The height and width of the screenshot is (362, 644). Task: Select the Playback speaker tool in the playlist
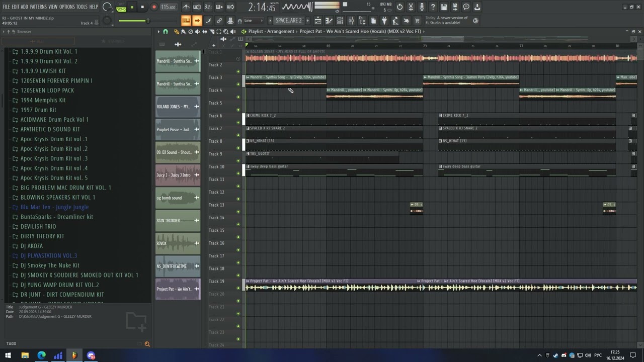233,32
